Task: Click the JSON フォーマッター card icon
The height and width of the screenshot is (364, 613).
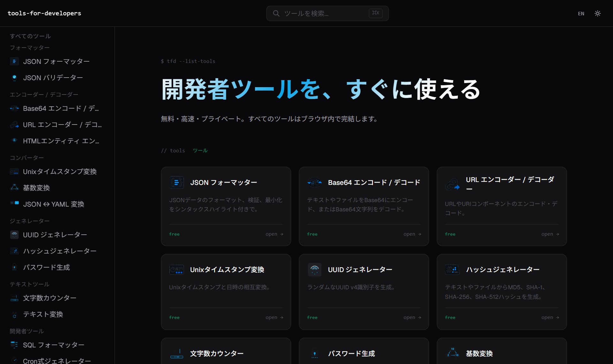Action: [x=177, y=183]
